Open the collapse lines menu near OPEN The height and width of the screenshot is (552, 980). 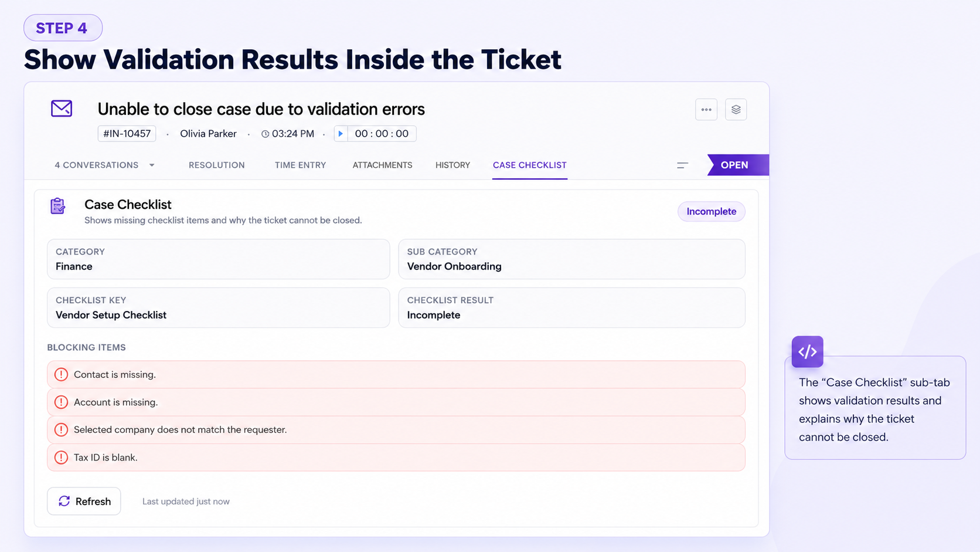click(x=682, y=165)
